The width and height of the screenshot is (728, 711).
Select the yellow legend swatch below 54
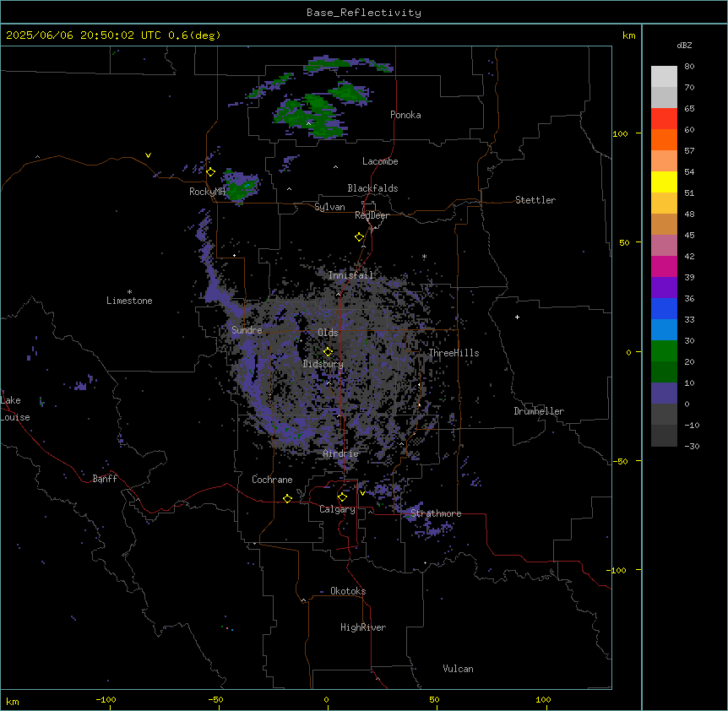pyautogui.click(x=664, y=182)
